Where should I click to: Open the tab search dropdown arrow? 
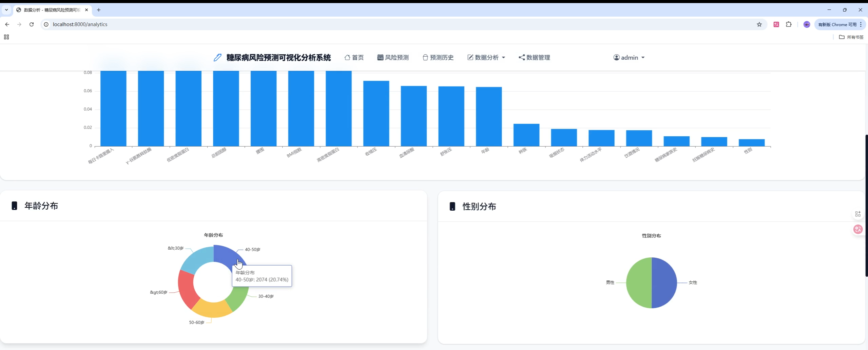point(6,10)
